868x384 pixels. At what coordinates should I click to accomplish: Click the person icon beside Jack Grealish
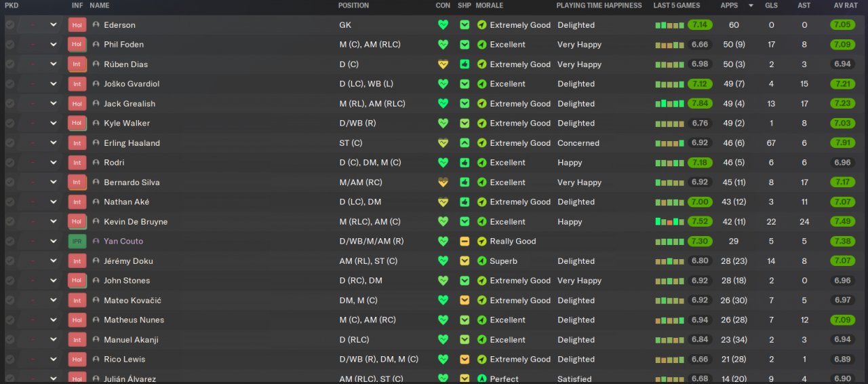point(96,104)
